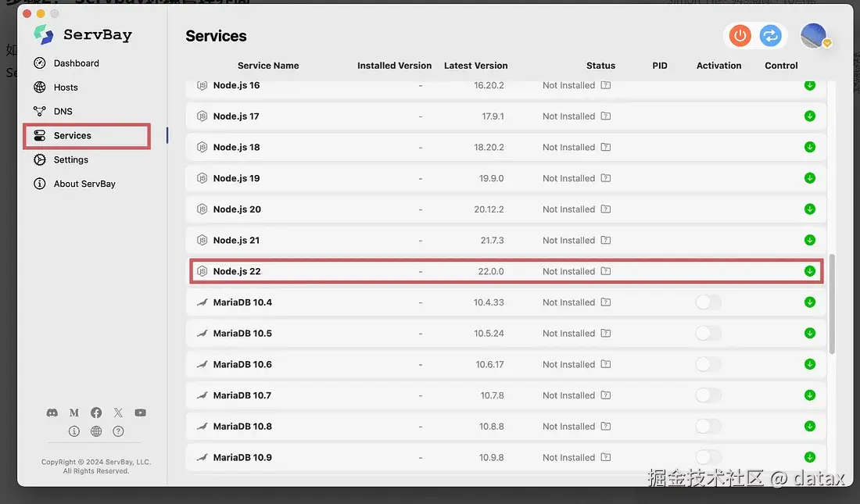Install Node.js 20 via download icon
This screenshot has height=504, width=860.
point(809,209)
